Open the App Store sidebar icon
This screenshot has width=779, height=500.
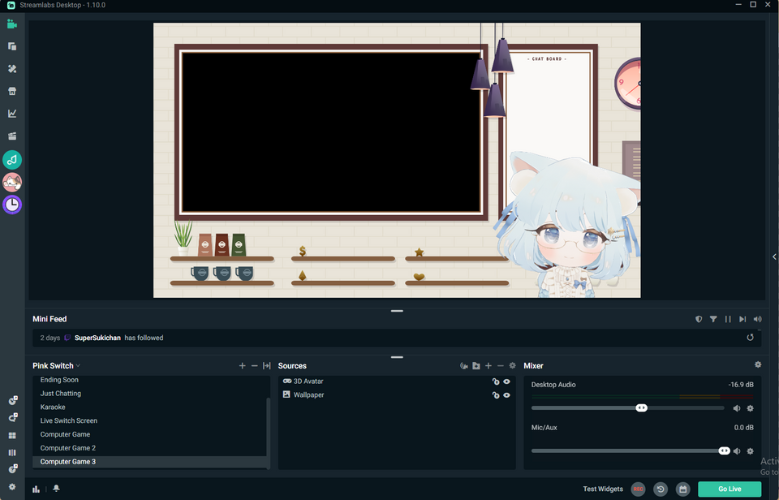coord(12,91)
